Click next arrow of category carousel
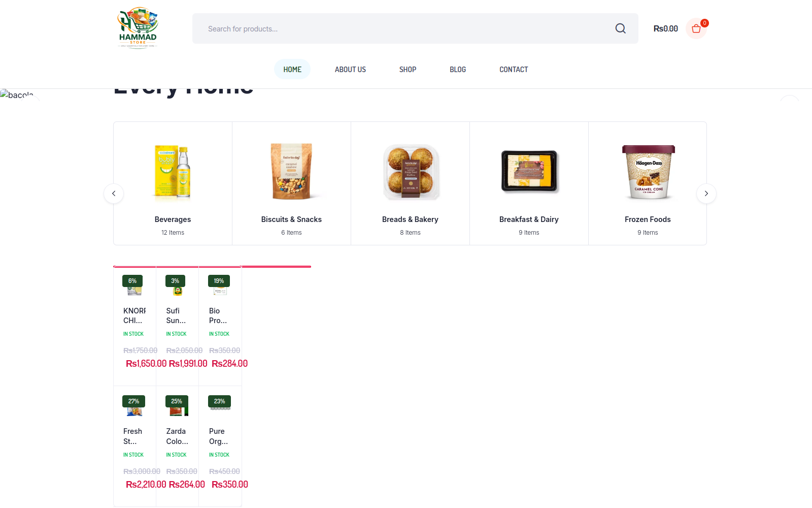The image size is (812, 508). [x=706, y=194]
